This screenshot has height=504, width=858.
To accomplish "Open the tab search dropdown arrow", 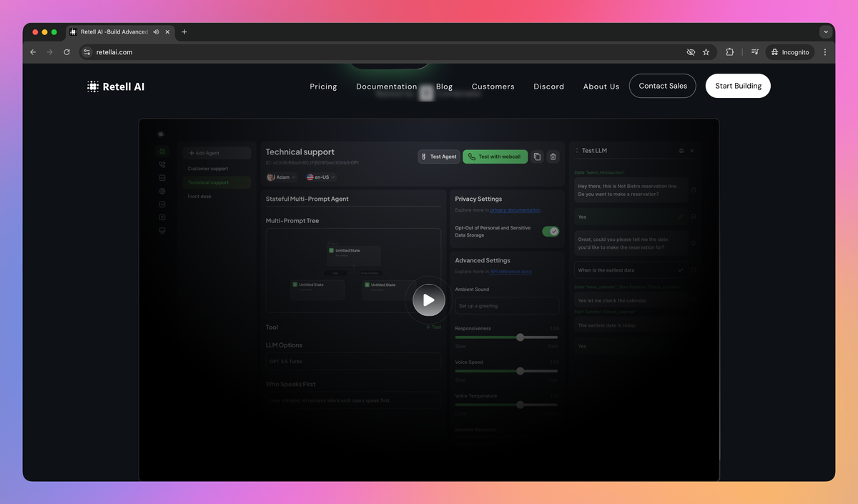I will (x=826, y=32).
